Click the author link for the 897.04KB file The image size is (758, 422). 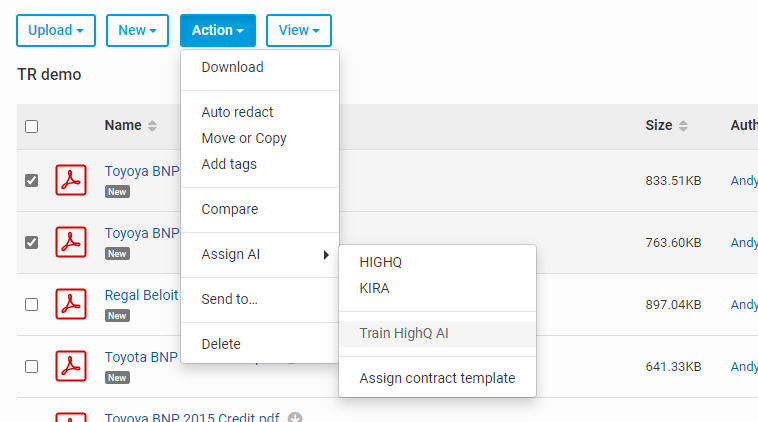pos(744,305)
